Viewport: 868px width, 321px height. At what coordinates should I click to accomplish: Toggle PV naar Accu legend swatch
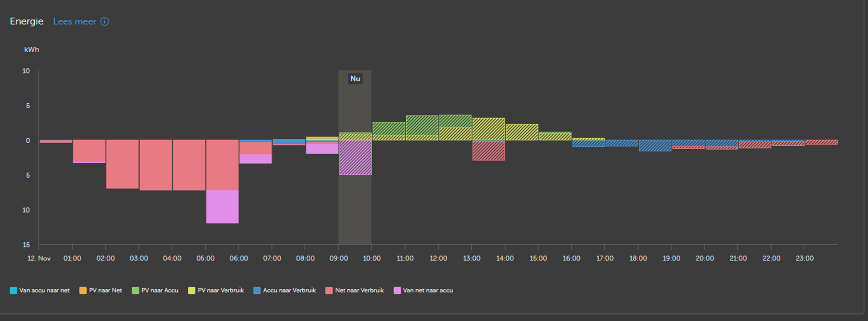(x=135, y=291)
